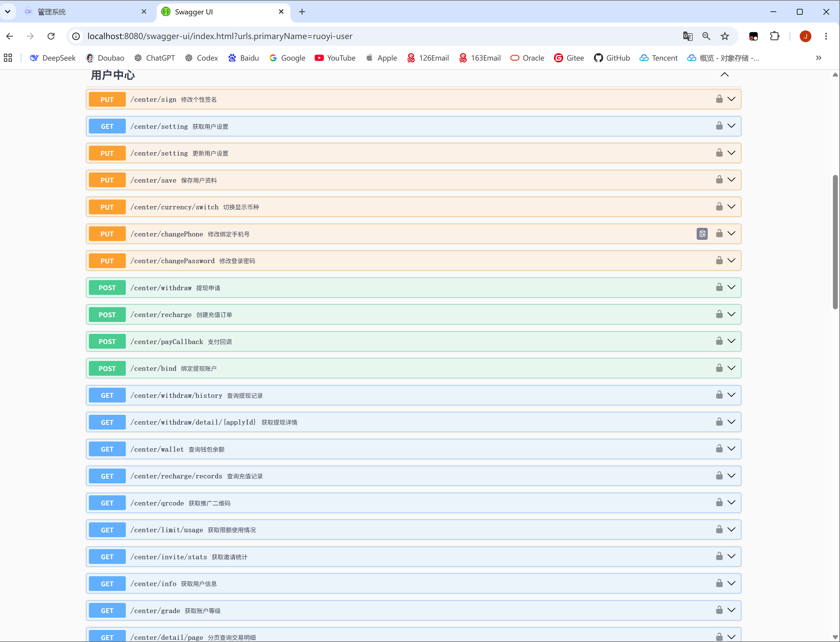840x642 pixels.
Task: Click the PUT button for /center/save
Action: tap(107, 180)
